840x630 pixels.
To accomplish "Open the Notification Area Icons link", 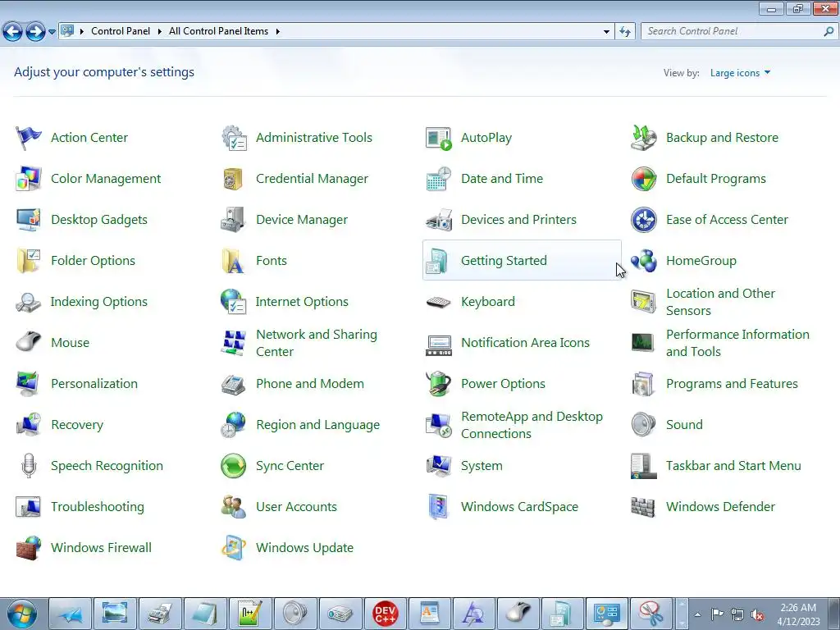I will point(525,343).
